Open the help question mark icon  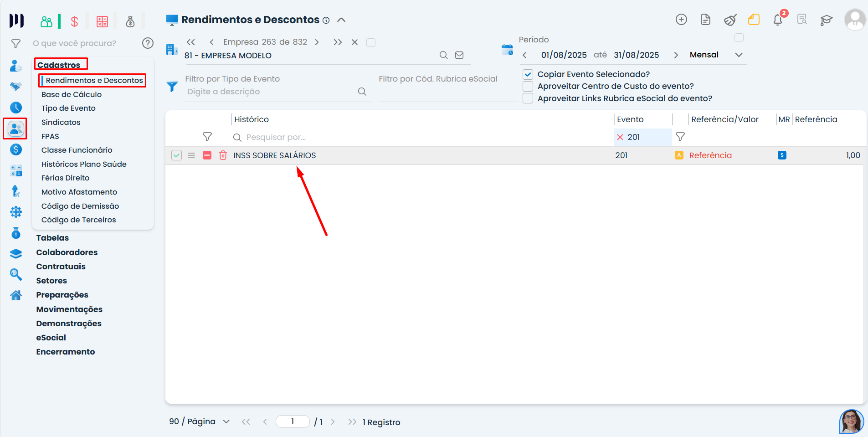148,43
